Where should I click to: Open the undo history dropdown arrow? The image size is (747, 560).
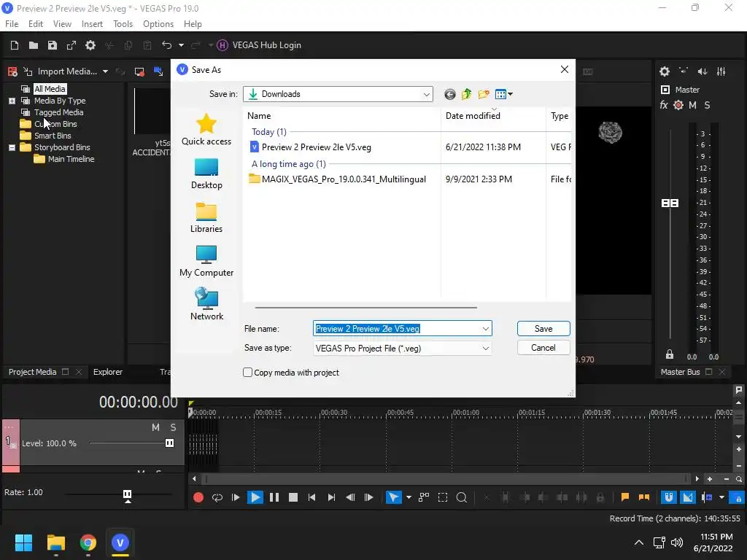click(x=181, y=45)
